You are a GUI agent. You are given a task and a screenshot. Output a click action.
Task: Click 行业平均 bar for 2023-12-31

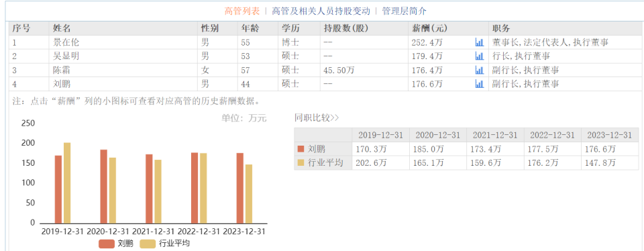(x=249, y=194)
